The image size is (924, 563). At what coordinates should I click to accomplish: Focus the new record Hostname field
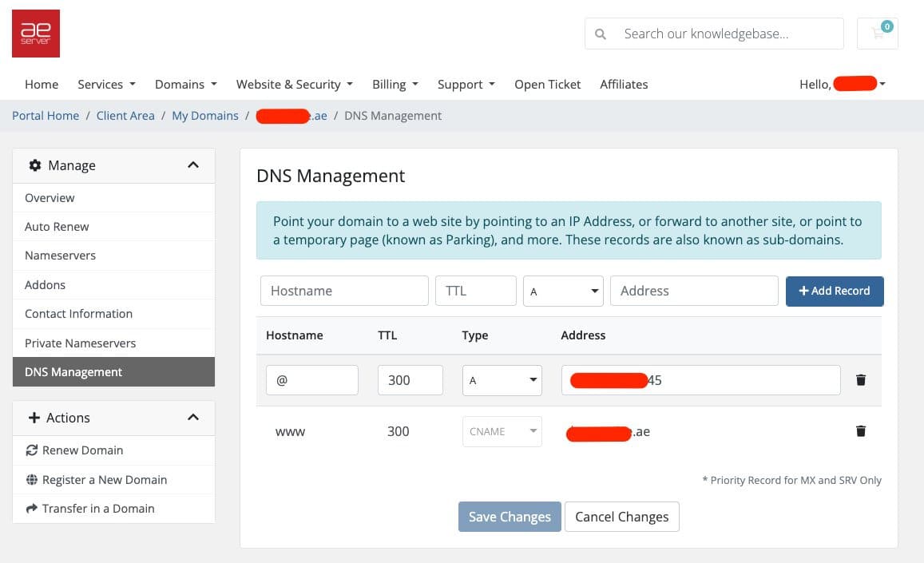[x=344, y=291]
